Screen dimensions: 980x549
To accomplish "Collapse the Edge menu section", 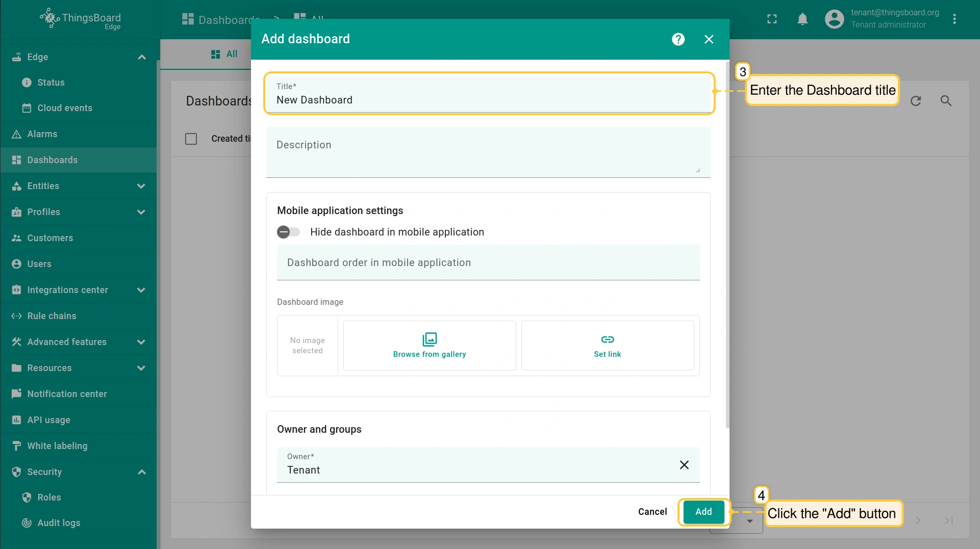I will point(141,57).
